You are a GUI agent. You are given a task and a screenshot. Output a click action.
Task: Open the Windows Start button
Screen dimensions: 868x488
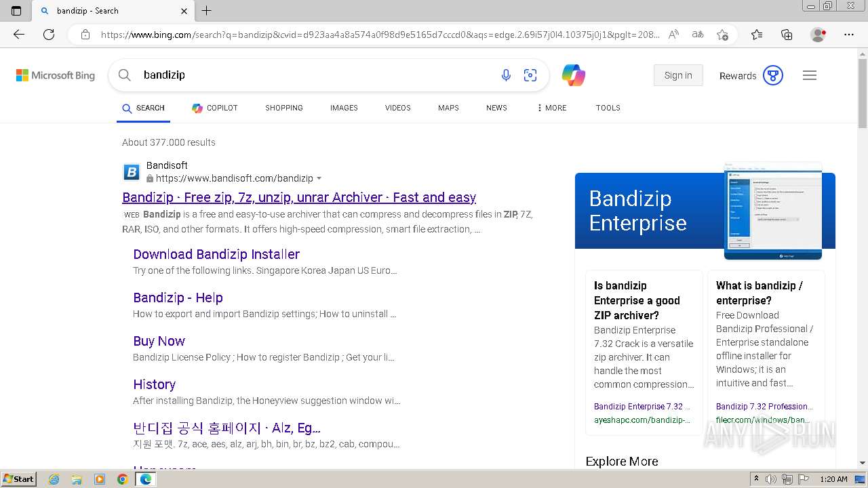(x=19, y=479)
